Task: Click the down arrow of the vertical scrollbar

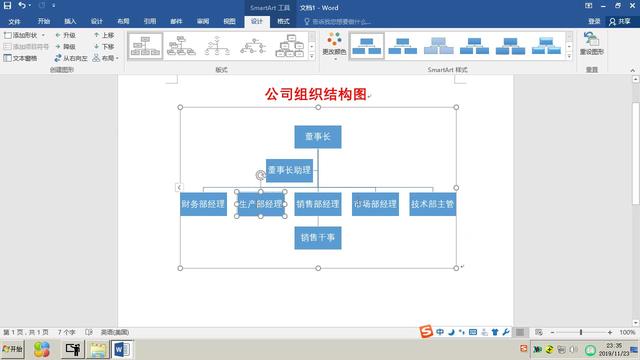Action: [x=636, y=323]
